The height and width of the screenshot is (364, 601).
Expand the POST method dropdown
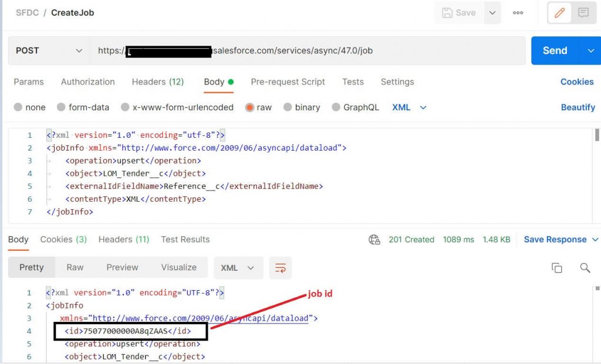coord(49,50)
